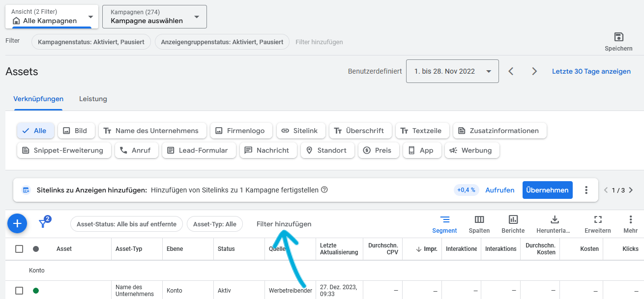Click Letzte 30 Tage anzeigen link
This screenshot has height=299, width=644.
tap(591, 71)
